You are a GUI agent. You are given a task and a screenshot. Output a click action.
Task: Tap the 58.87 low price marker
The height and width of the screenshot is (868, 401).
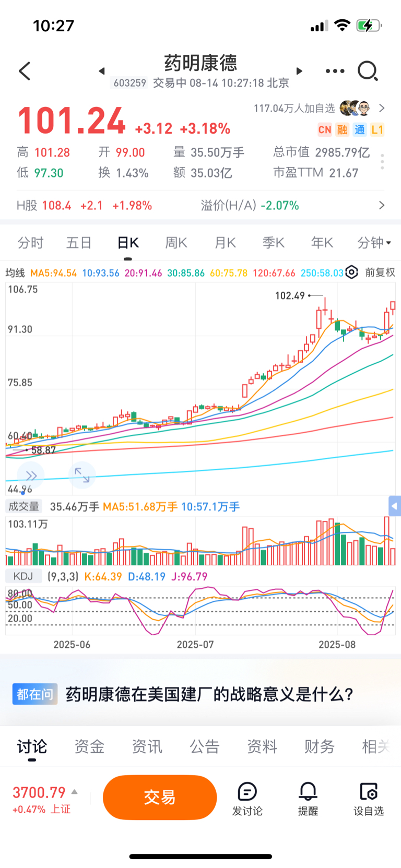pos(43,450)
